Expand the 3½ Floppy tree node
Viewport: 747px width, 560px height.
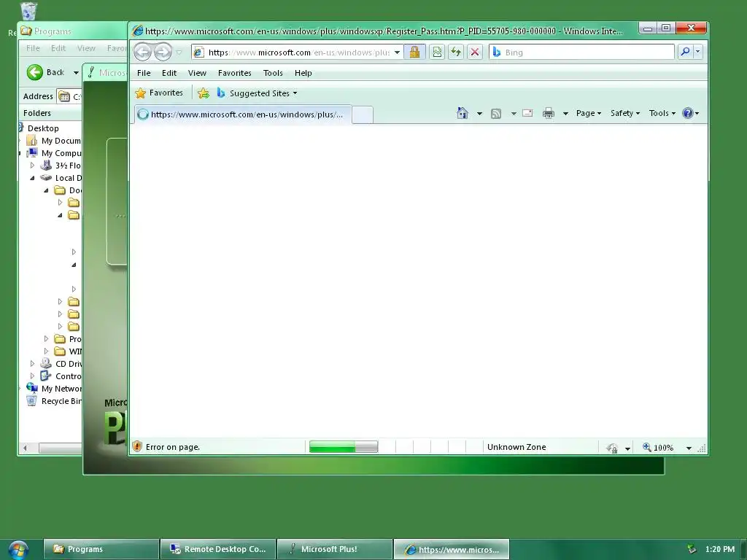click(32, 166)
